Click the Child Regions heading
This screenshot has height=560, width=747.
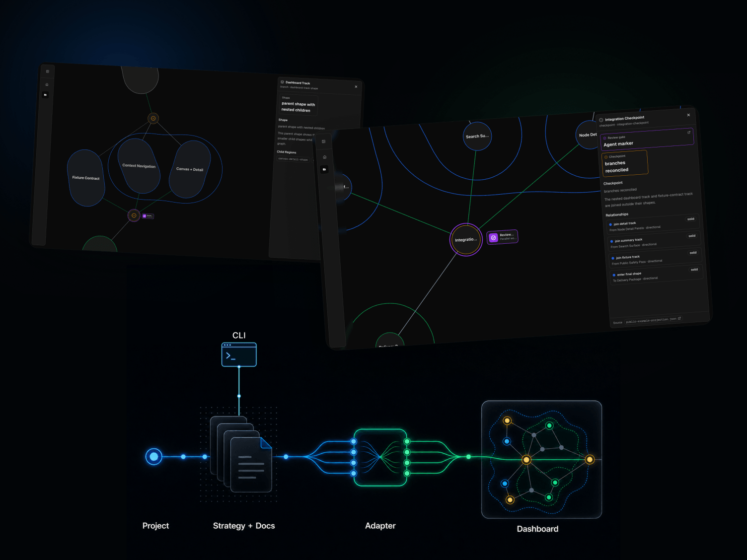coord(287,152)
